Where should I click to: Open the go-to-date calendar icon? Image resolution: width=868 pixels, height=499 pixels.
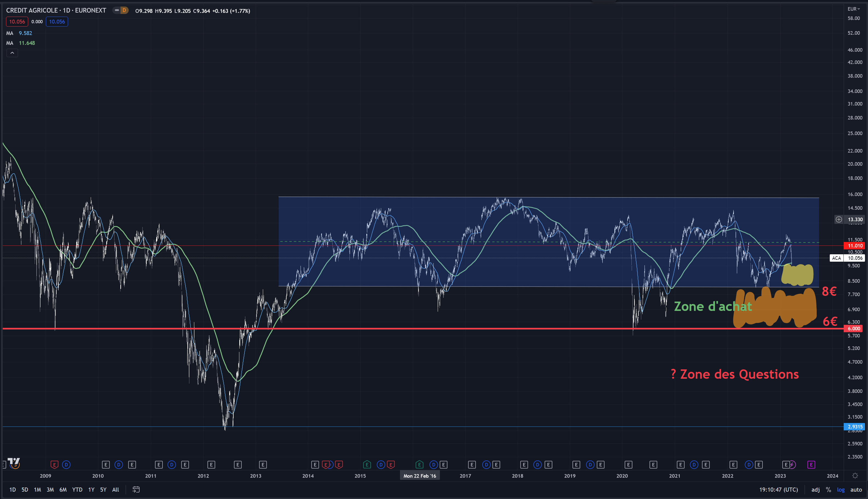(x=136, y=489)
